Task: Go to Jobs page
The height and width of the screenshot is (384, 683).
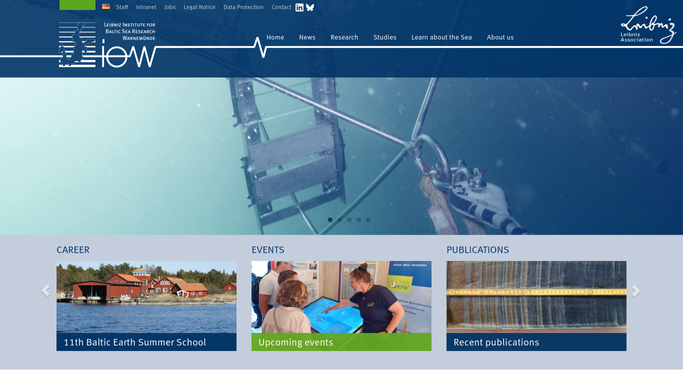Action: [x=170, y=7]
